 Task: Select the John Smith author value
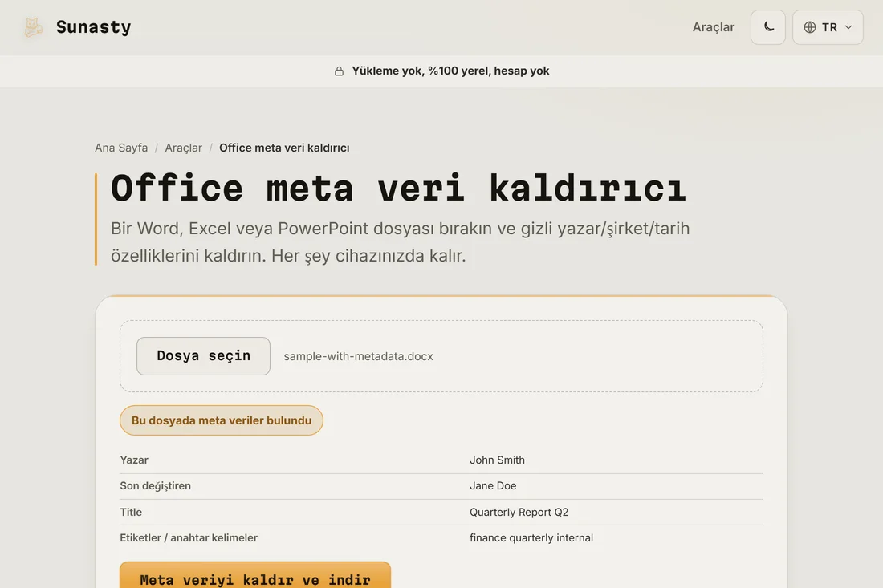tap(497, 460)
